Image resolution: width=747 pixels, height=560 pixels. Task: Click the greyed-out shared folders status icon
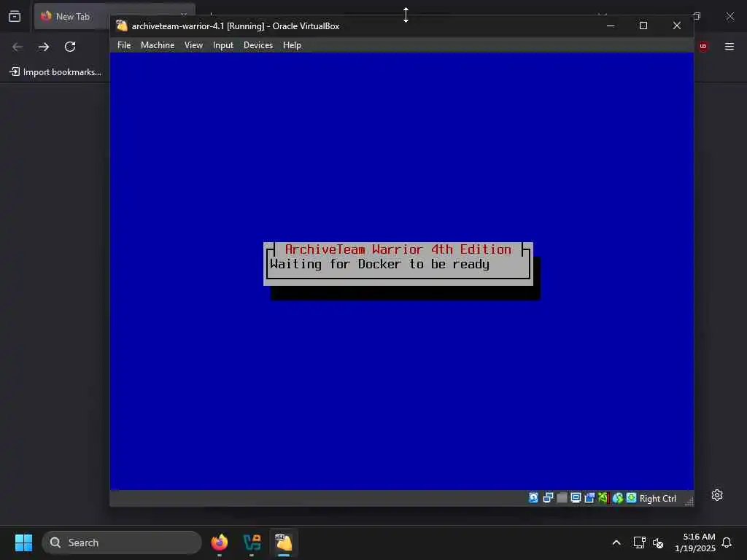point(562,498)
